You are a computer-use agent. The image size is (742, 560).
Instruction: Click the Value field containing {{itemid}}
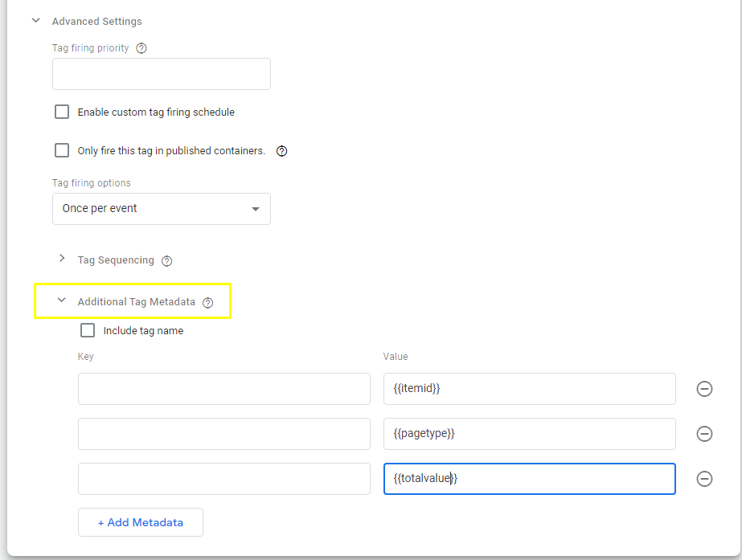click(530, 389)
